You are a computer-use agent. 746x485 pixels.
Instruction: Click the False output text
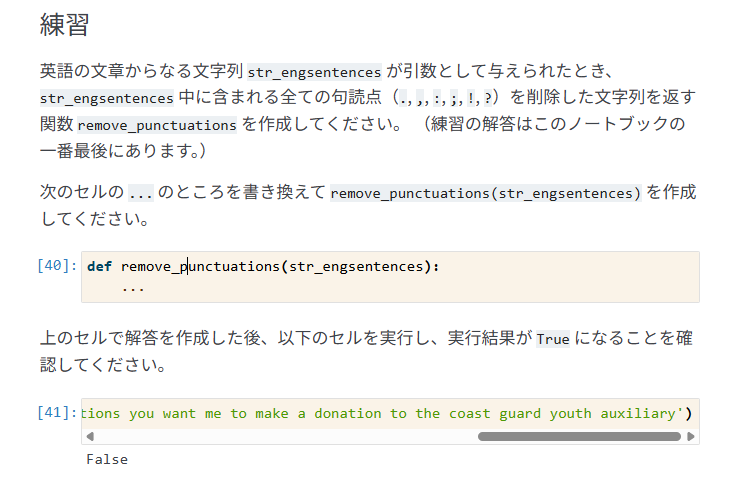coord(107,459)
